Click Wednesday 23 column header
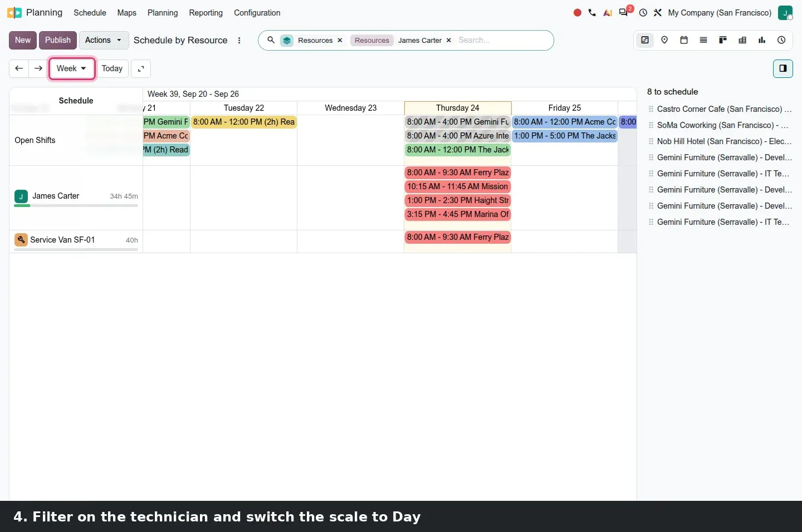This screenshot has width=802, height=532. [351, 108]
